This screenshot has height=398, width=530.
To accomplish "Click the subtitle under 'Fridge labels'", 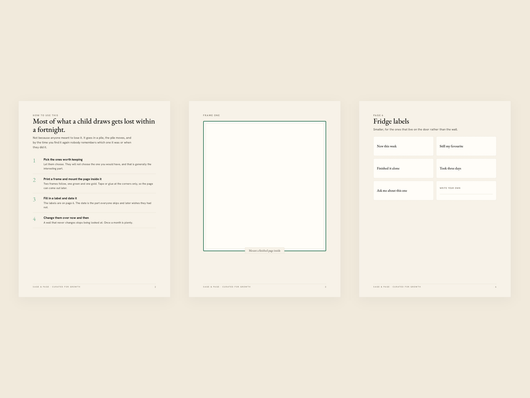I will pyautogui.click(x=415, y=130).
